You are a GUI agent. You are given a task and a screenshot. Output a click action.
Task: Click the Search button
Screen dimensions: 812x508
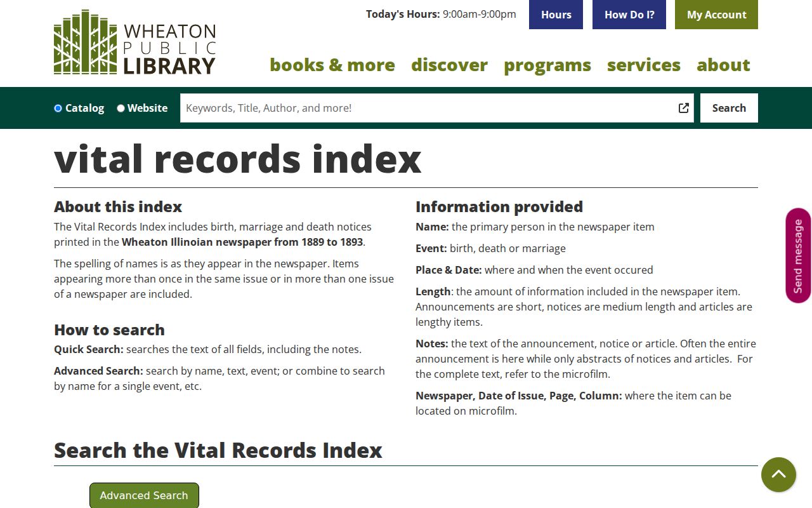coord(729,108)
